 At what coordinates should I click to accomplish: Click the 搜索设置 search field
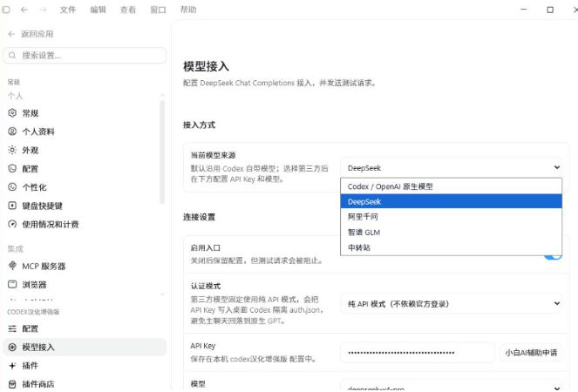85,55
